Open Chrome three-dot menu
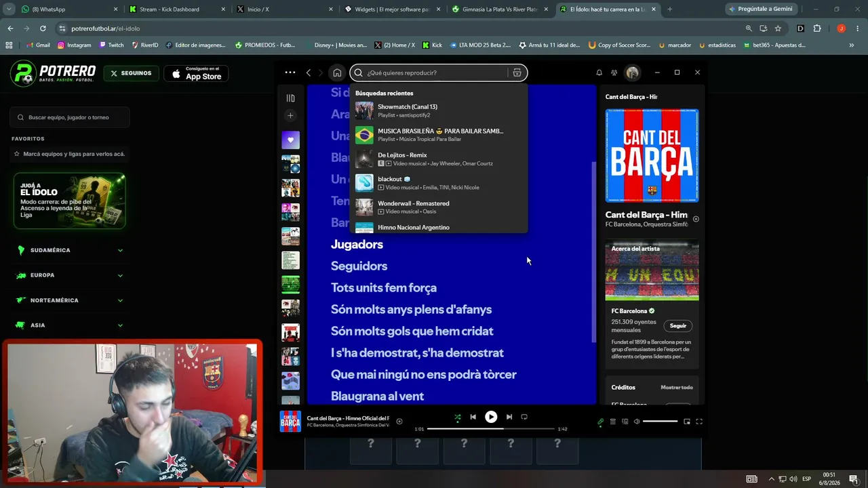This screenshot has height=488, width=868. (856, 28)
